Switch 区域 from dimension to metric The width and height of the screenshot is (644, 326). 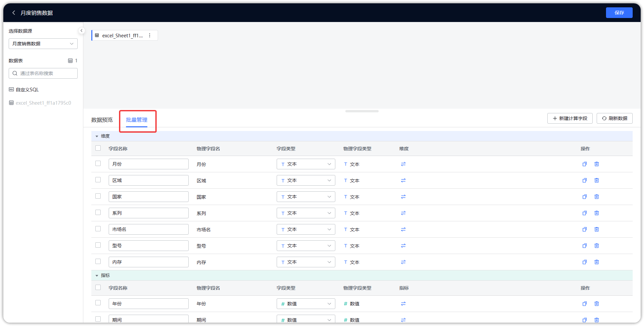click(403, 180)
